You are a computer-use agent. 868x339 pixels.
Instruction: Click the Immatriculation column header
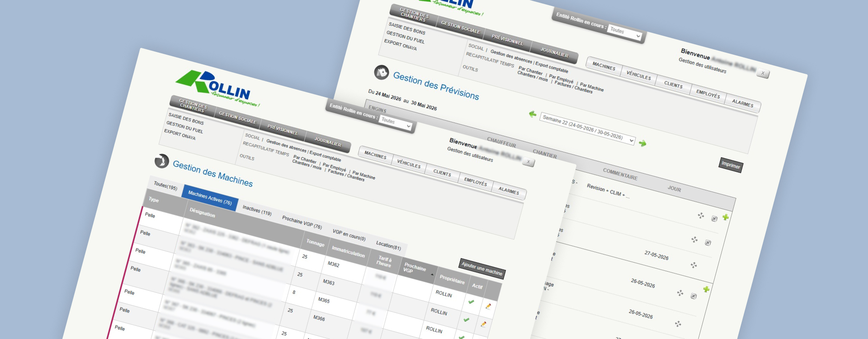pyautogui.click(x=348, y=252)
